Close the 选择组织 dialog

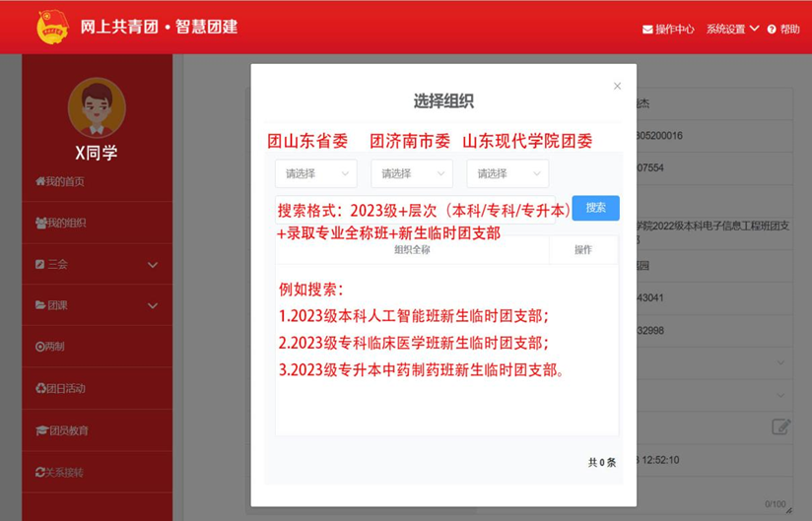click(617, 87)
